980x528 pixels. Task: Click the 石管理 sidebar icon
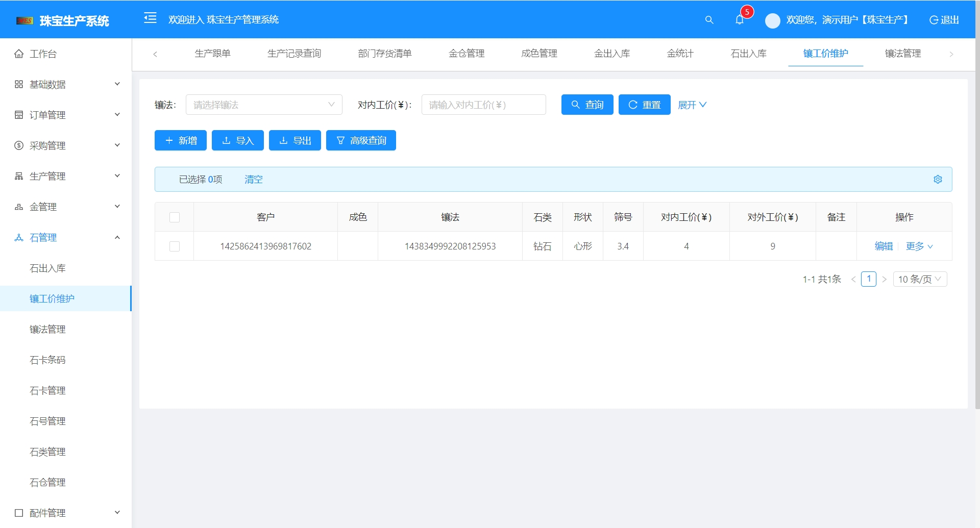click(18, 237)
